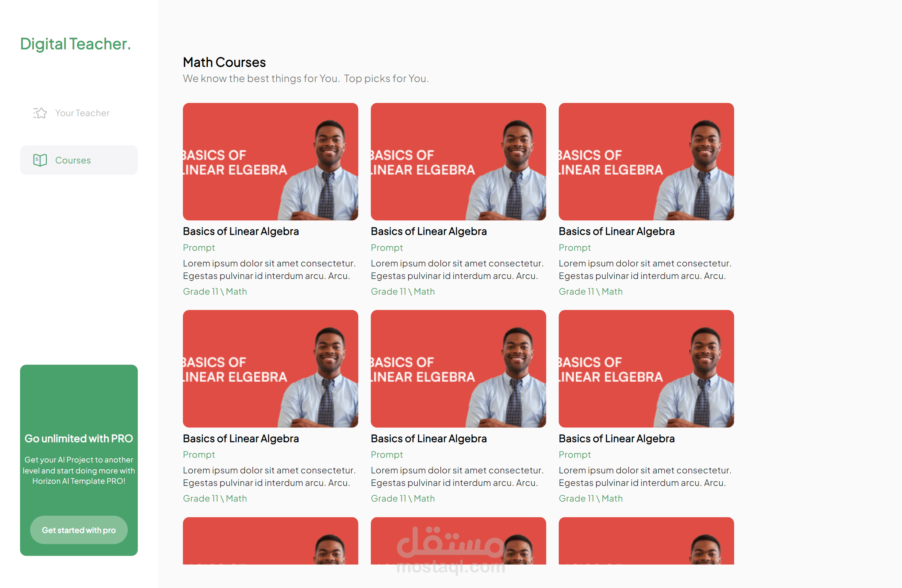Click the Prompt label of the second-row right card
The height and width of the screenshot is (588, 902).
click(575, 455)
